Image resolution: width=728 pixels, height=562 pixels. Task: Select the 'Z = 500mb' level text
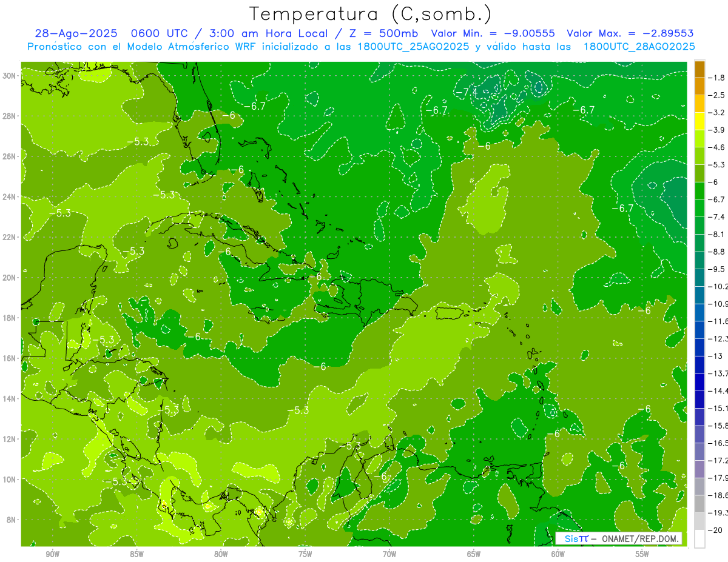385,33
